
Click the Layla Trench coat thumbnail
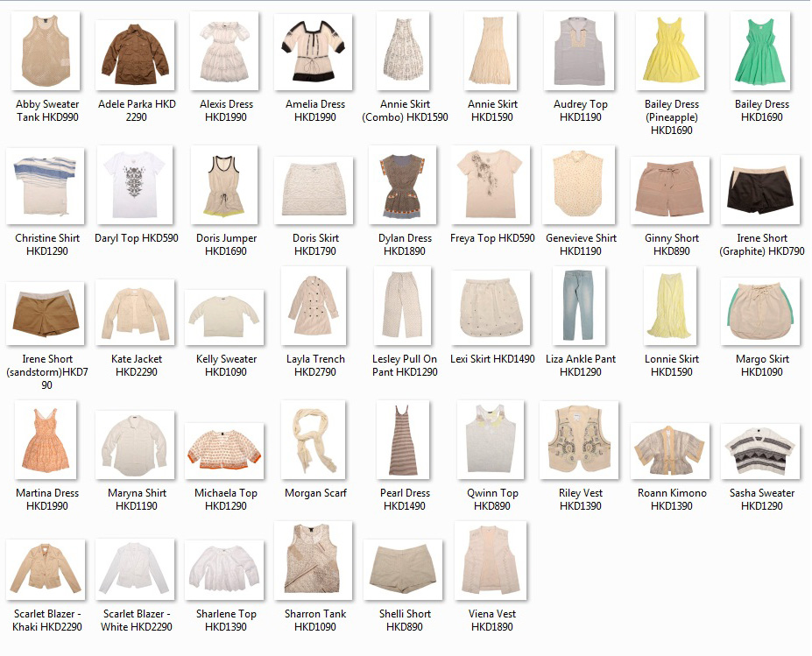(x=314, y=306)
